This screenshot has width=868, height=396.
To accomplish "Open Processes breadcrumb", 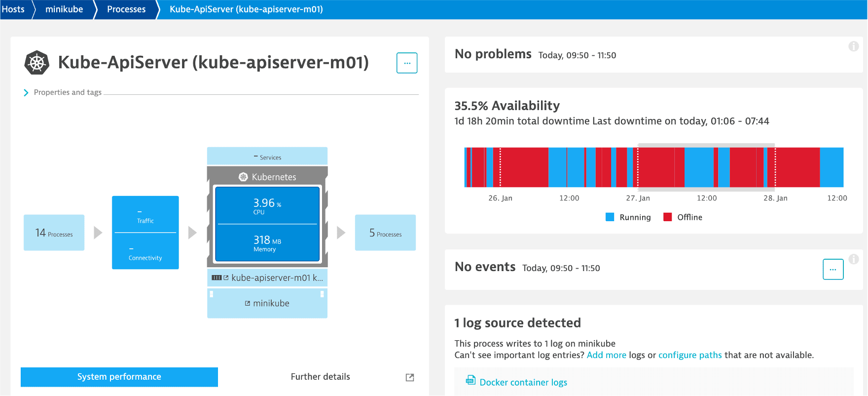I will click(x=126, y=9).
